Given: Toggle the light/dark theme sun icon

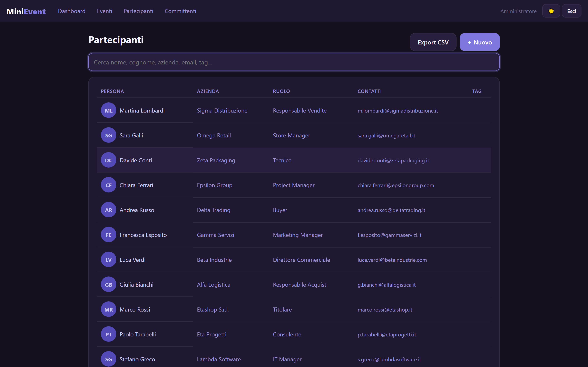Looking at the screenshot, I should pos(551,11).
